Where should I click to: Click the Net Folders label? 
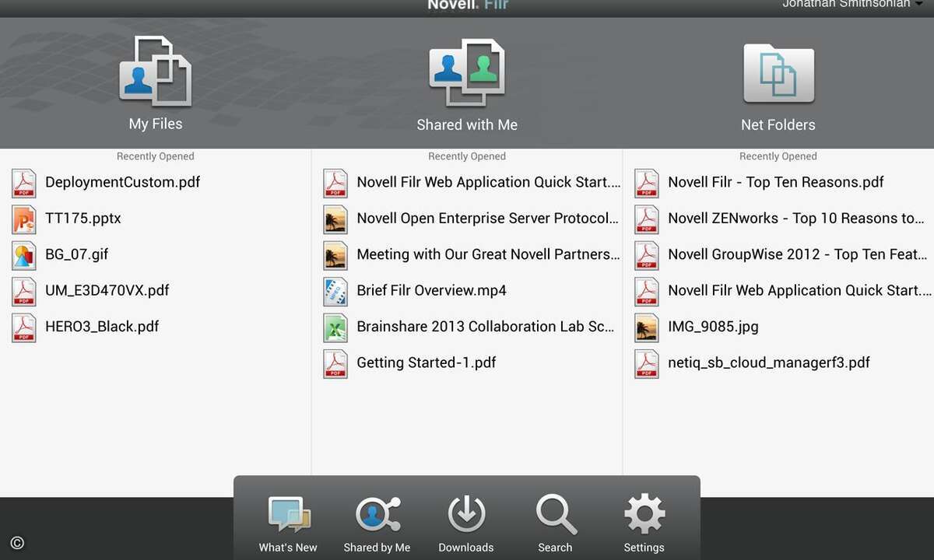click(778, 124)
